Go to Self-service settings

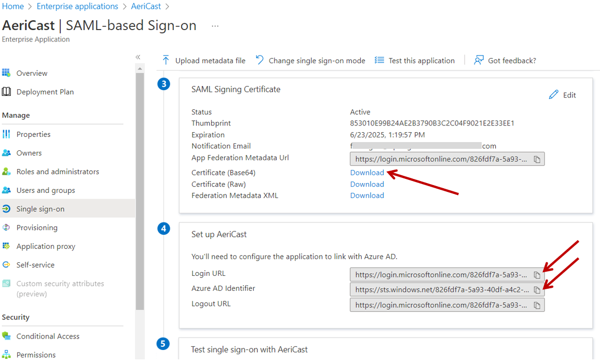click(x=35, y=264)
